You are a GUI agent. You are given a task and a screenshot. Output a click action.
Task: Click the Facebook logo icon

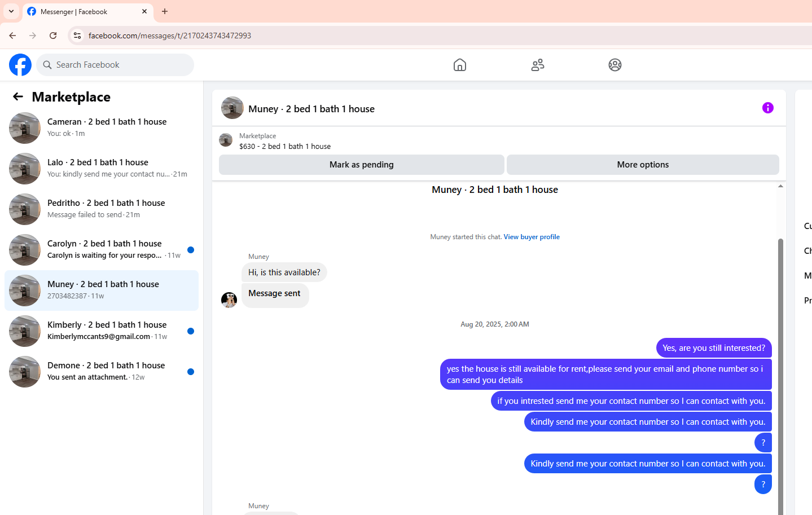(20, 65)
